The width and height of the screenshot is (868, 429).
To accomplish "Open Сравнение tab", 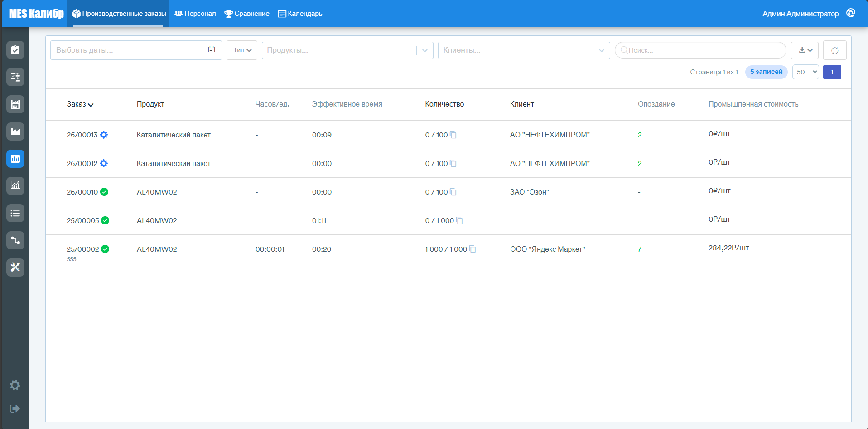I will pos(247,14).
